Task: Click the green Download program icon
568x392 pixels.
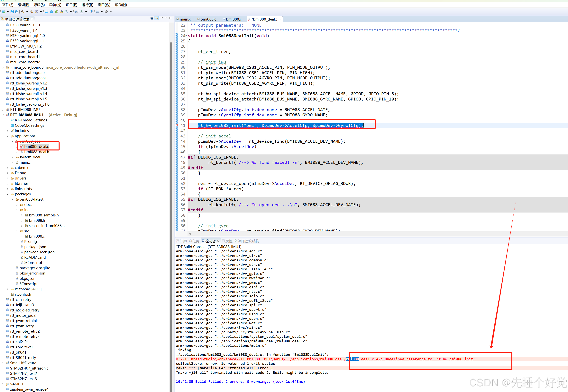Action: tap(82, 12)
